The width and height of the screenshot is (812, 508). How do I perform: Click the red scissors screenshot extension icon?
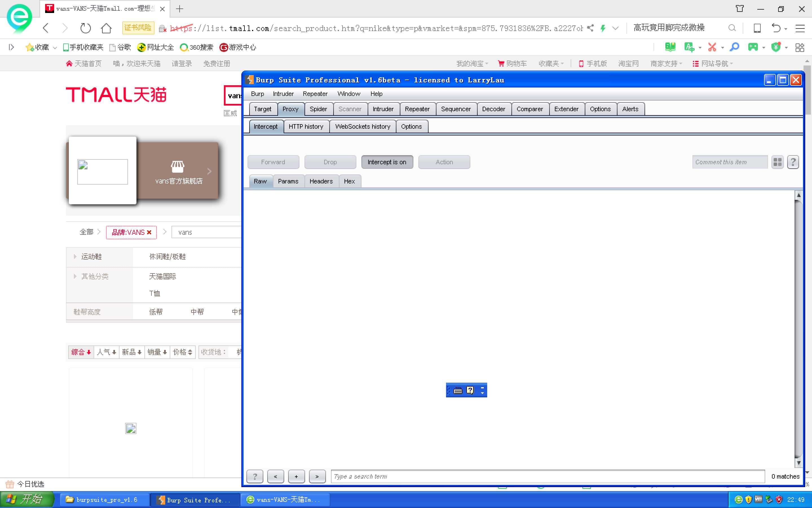pos(712,47)
